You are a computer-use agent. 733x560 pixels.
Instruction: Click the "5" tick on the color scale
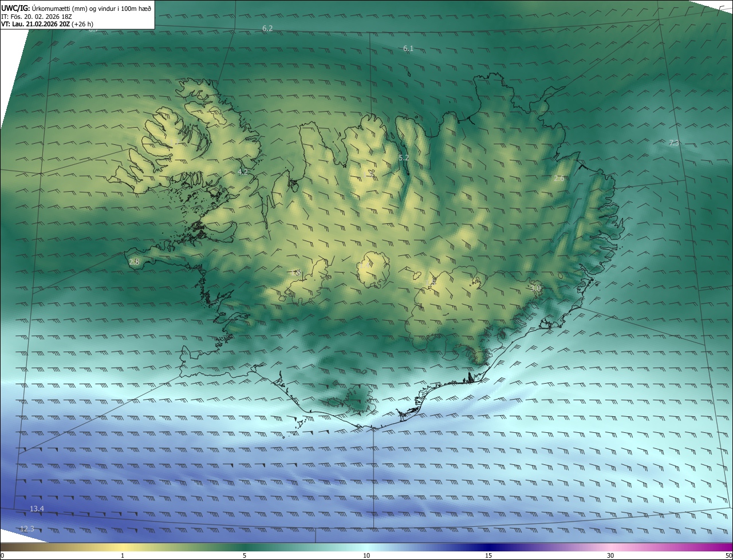245,555
